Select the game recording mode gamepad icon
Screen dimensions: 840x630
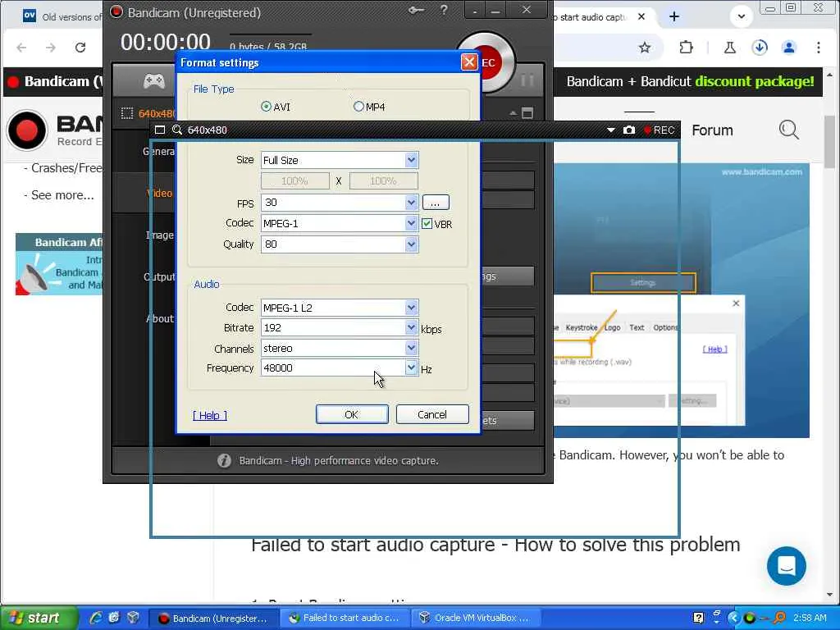point(153,81)
